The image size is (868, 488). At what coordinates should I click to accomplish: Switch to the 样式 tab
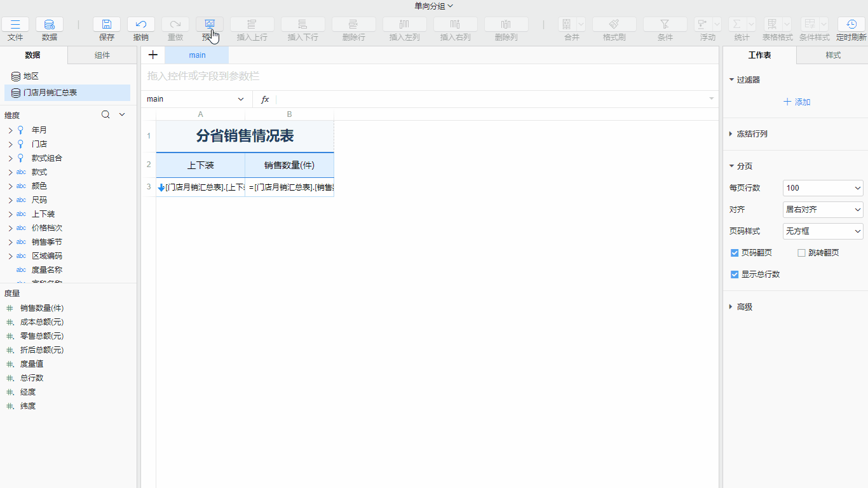click(x=832, y=55)
